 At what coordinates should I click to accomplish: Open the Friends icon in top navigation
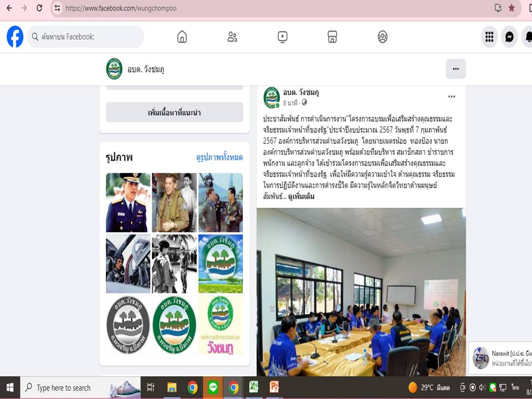(x=232, y=37)
